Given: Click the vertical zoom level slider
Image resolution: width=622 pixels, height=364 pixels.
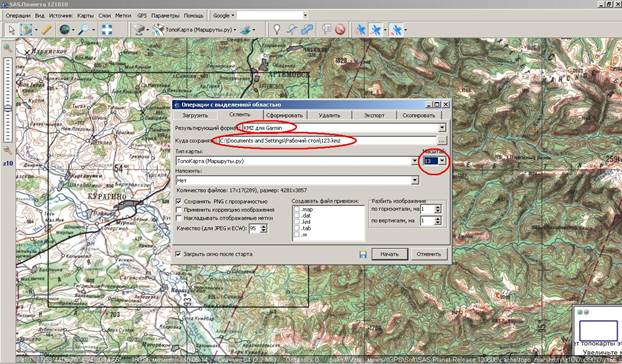Looking at the screenshot, I should [8, 100].
